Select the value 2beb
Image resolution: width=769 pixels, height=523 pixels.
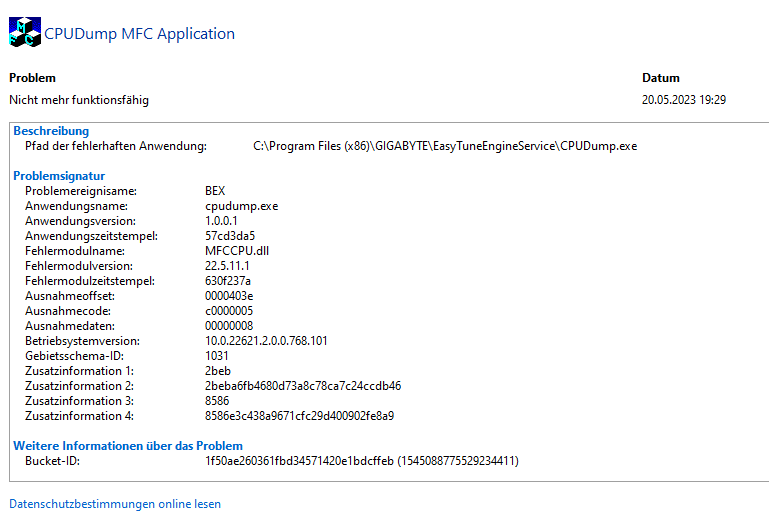coord(218,371)
